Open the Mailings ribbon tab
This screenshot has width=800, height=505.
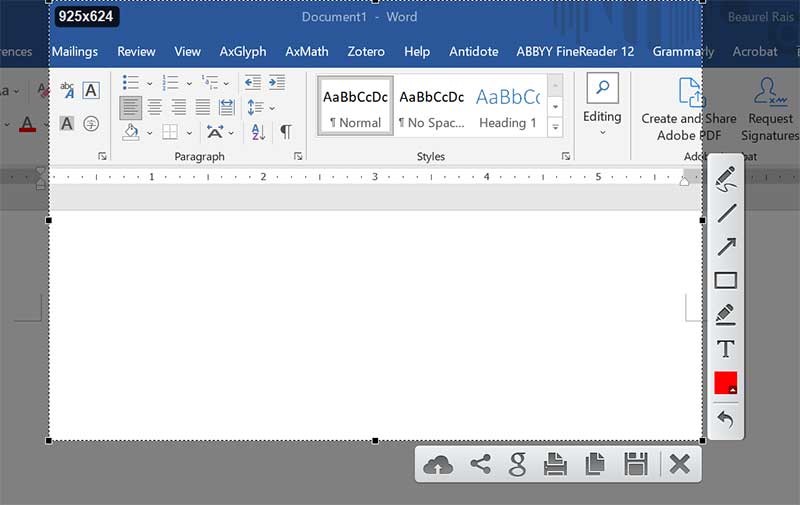(75, 51)
